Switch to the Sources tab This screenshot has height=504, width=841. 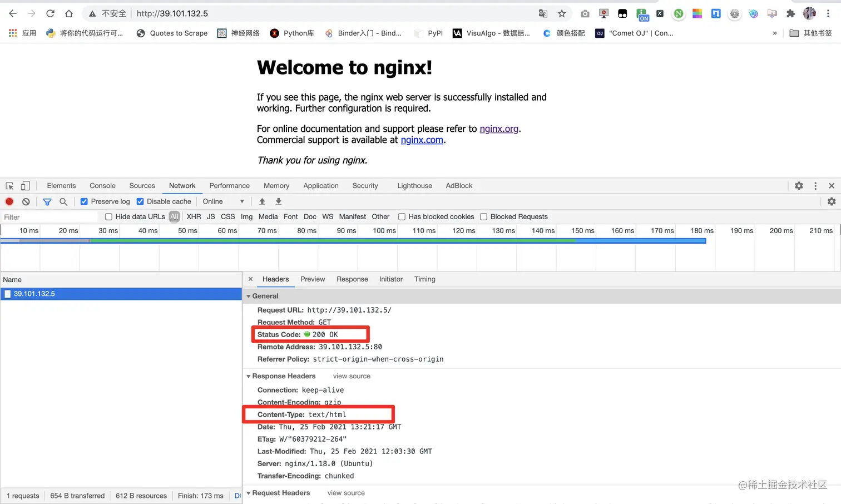click(142, 186)
